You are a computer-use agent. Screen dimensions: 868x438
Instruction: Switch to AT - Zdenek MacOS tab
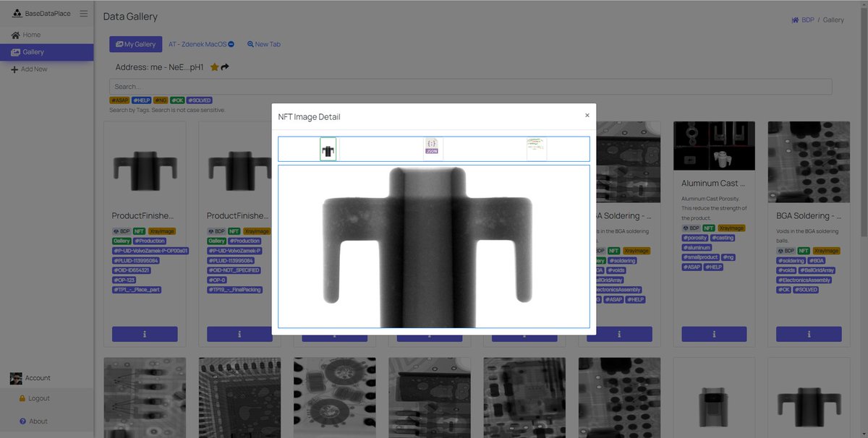197,44
